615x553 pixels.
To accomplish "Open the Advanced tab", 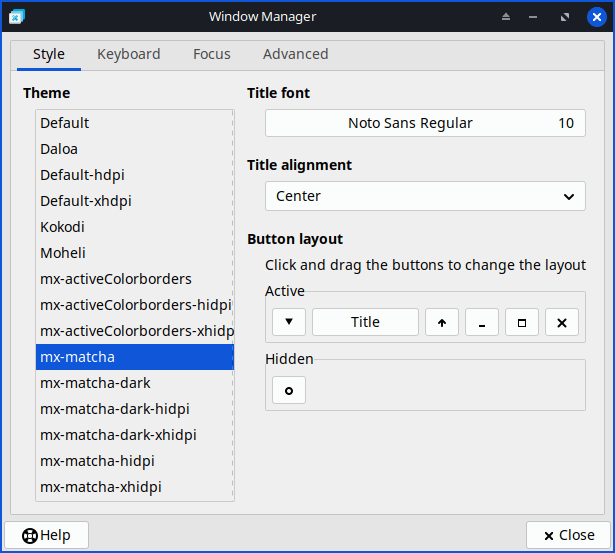I will 295,54.
